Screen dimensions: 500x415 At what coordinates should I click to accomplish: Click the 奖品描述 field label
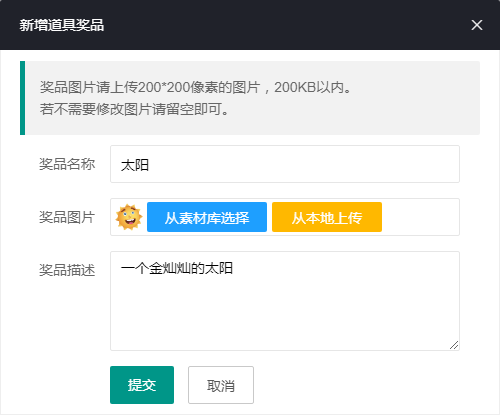tap(67, 270)
